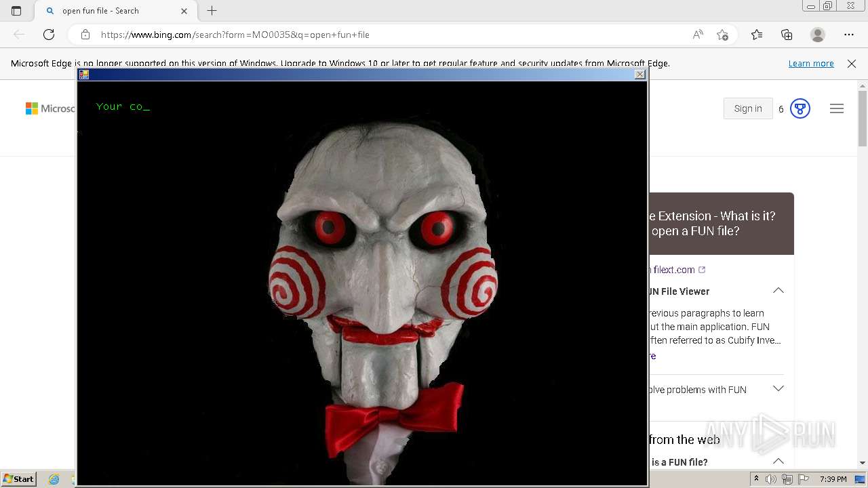Open Read aloud from address bar
Viewport: 868px width, 488px height.
pos(698,35)
